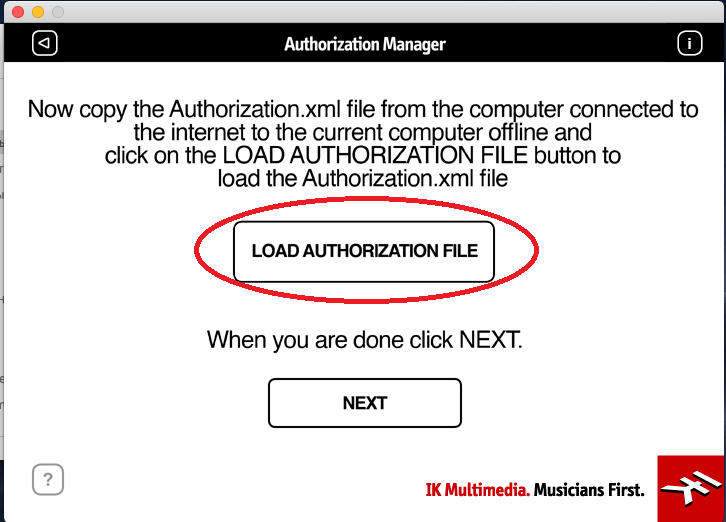Image resolution: width=726 pixels, height=522 pixels.
Task: Go back using the left arrow icon
Action: (44, 43)
